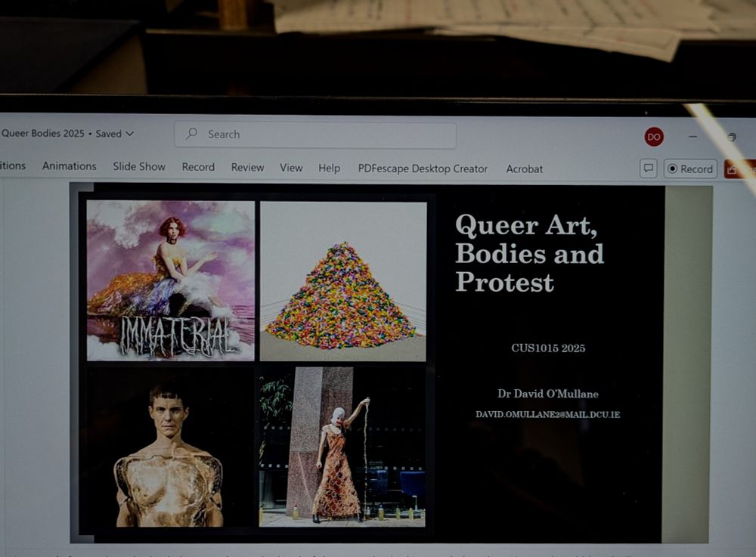
Task: Click the Record button with dot icon
Action: tap(690, 169)
